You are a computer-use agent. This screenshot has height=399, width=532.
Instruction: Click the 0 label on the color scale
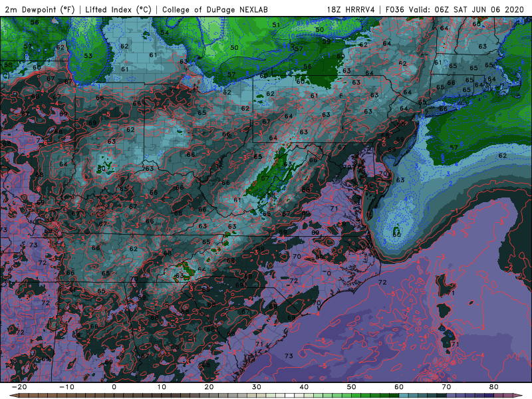pos(114,387)
